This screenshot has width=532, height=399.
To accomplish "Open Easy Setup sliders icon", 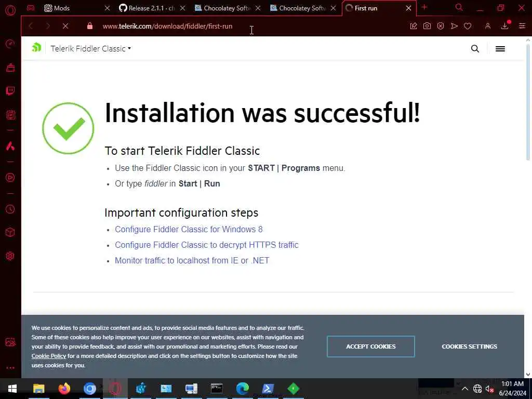I will point(522,26).
